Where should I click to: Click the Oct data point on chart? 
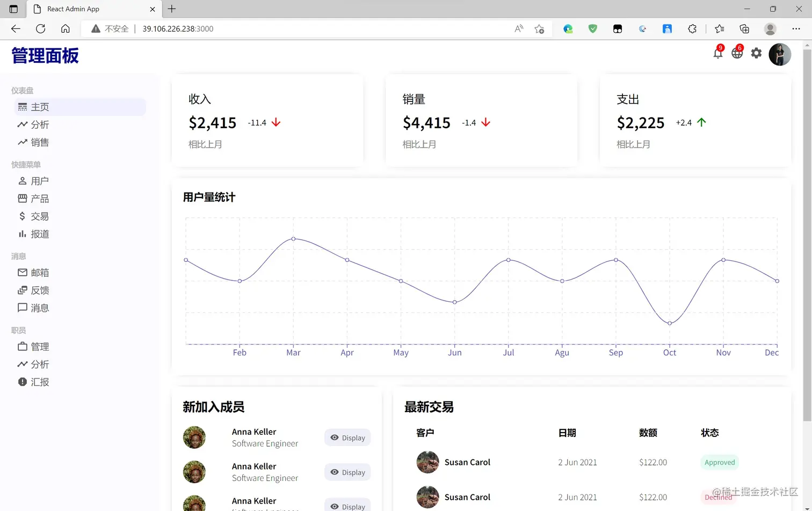(670, 323)
